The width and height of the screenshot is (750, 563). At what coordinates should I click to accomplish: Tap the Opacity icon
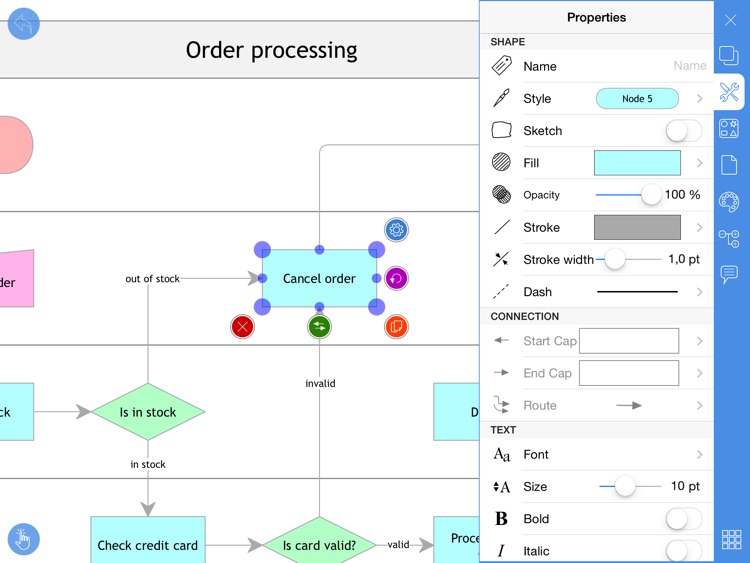(x=501, y=194)
